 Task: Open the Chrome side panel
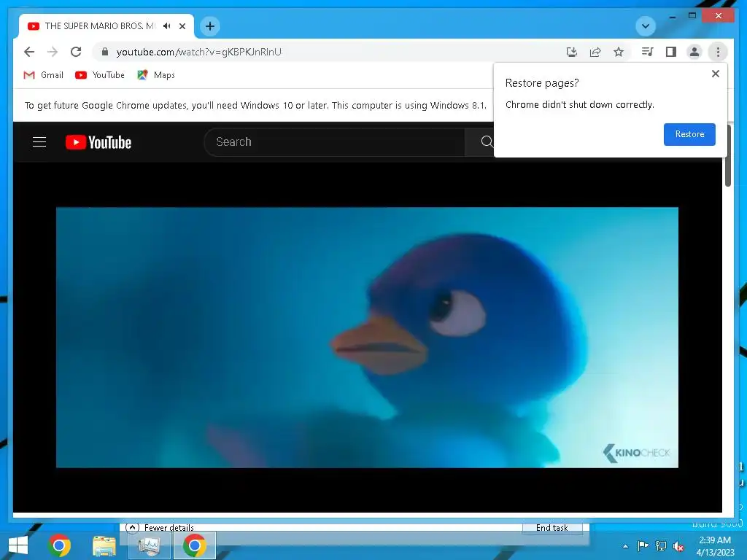click(x=671, y=52)
